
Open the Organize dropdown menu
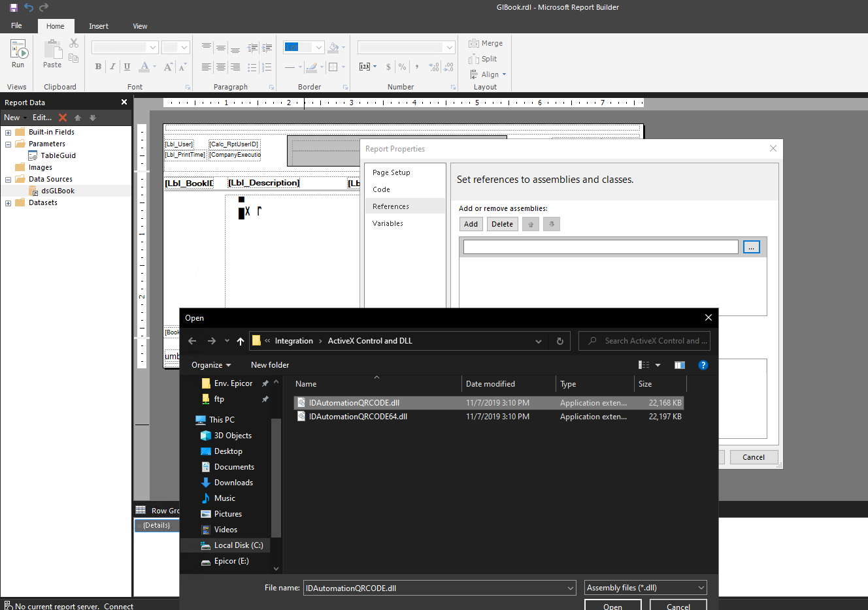210,365
